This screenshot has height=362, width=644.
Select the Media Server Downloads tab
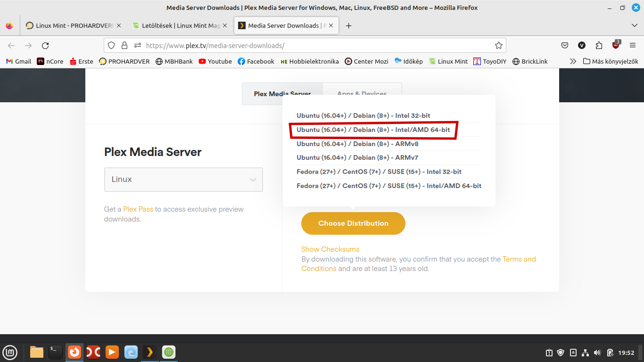287,26
